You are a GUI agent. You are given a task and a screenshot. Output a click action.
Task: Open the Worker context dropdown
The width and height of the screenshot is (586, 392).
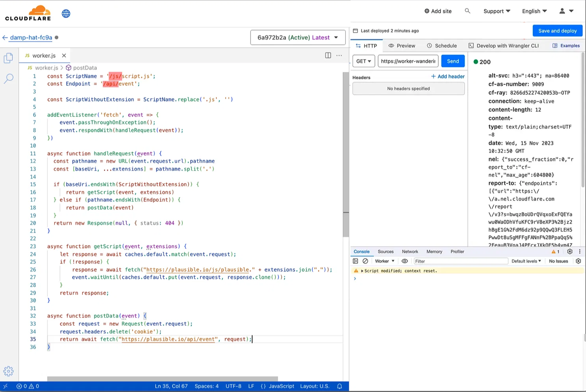(x=384, y=261)
